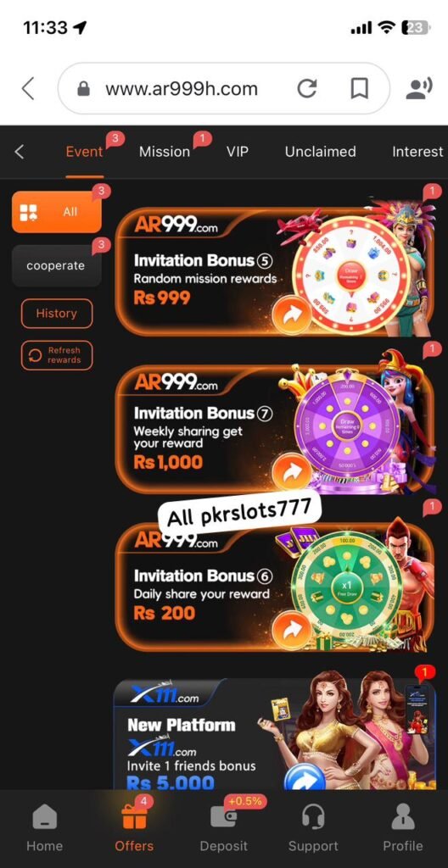Click Refresh rewards button
Viewport: 448px width, 868px height.
pos(57,355)
